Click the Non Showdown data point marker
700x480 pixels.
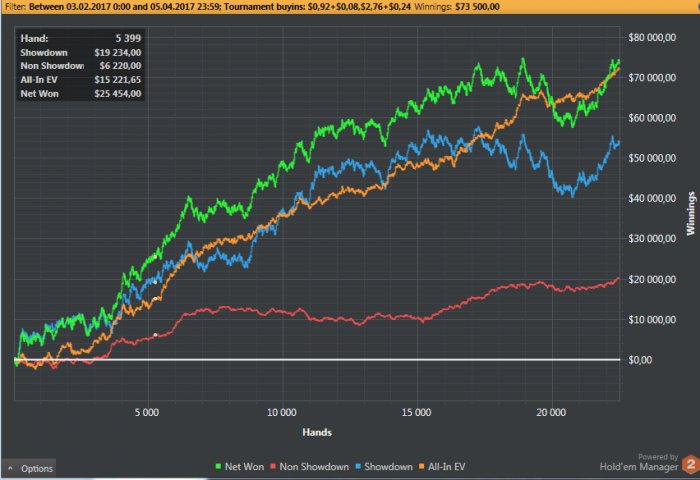(x=155, y=334)
